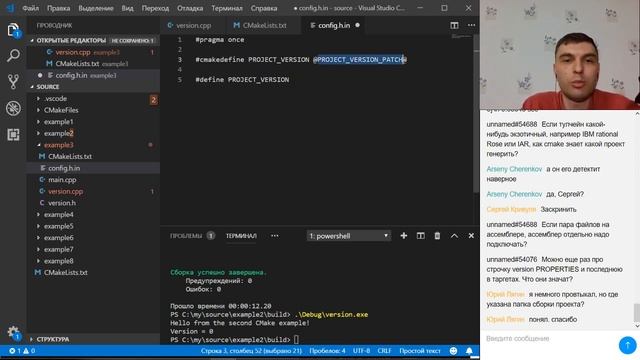Close the terminal panel

471,236
